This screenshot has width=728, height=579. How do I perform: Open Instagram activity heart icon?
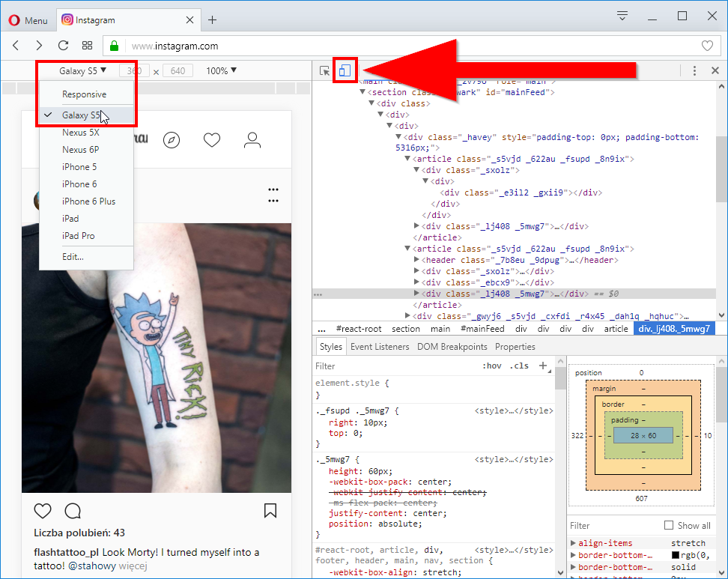[212, 140]
